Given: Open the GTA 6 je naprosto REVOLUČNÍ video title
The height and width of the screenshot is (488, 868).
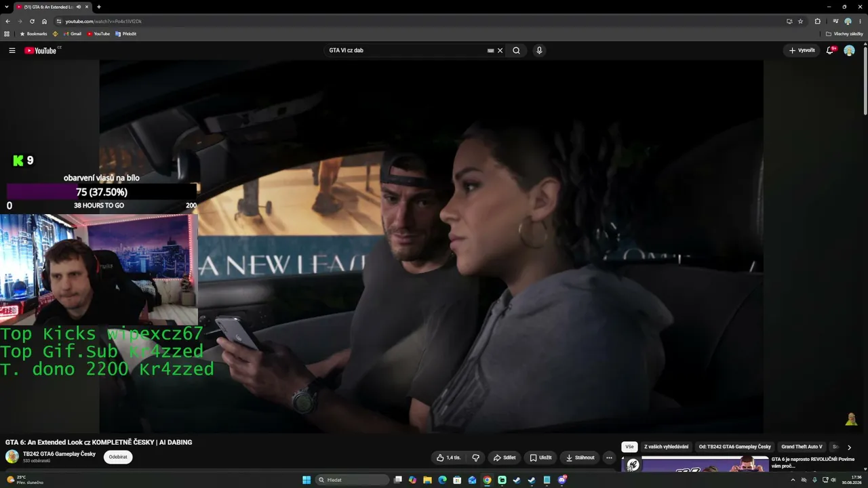Looking at the screenshot, I should pyautogui.click(x=812, y=462).
